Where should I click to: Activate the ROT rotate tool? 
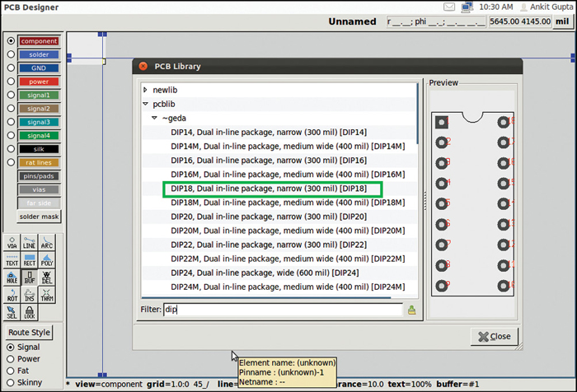[x=12, y=296]
